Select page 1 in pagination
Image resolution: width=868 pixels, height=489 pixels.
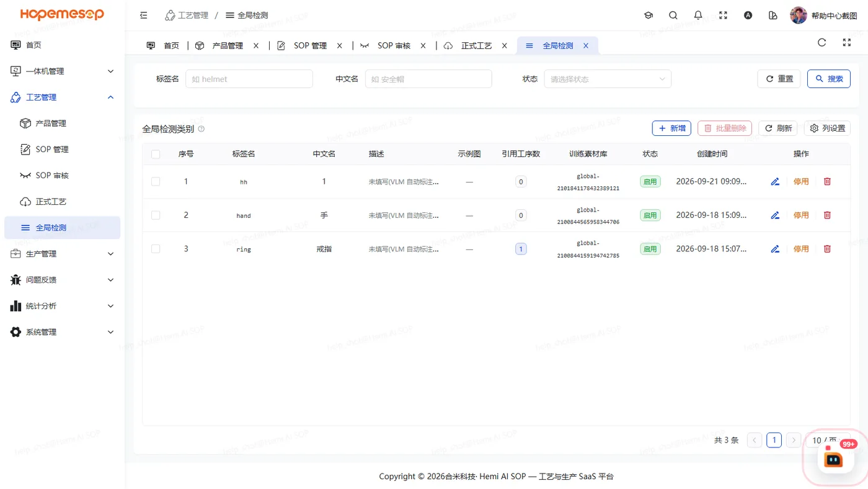[774, 441]
